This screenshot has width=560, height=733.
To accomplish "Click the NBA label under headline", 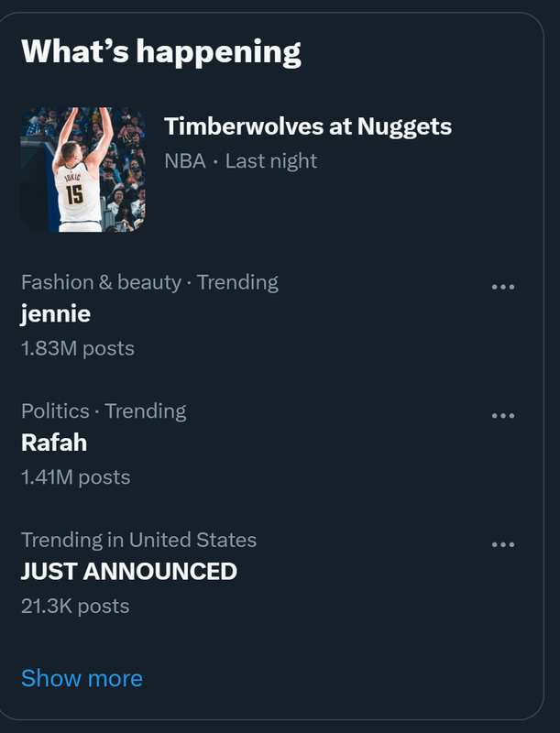I will pos(184,161).
